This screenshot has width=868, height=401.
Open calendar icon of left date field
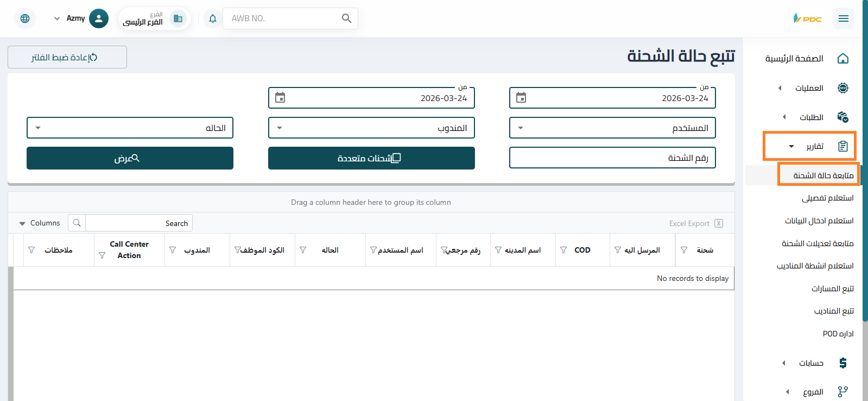280,98
